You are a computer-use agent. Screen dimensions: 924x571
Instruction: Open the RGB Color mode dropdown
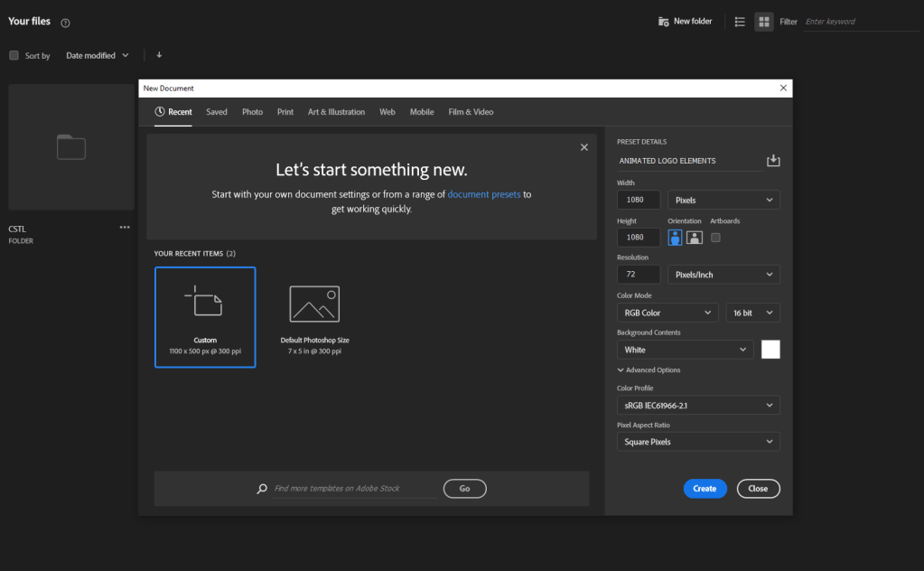[667, 313]
